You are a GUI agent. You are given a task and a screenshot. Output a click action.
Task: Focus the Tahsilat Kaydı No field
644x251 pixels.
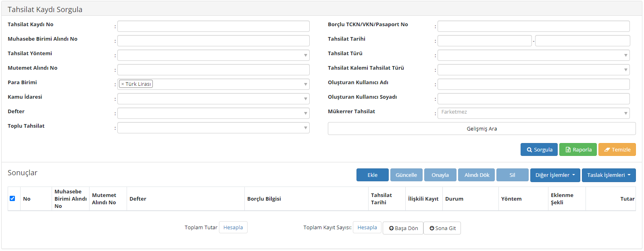point(213,26)
